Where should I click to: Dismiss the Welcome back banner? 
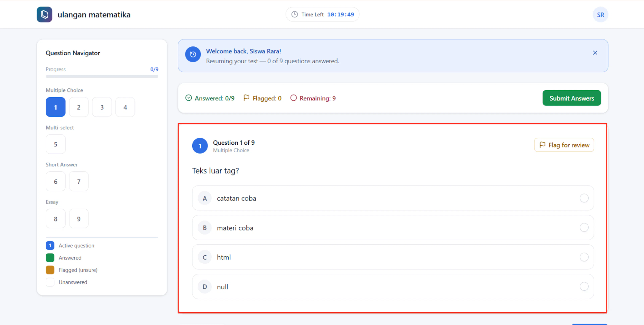[595, 53]
